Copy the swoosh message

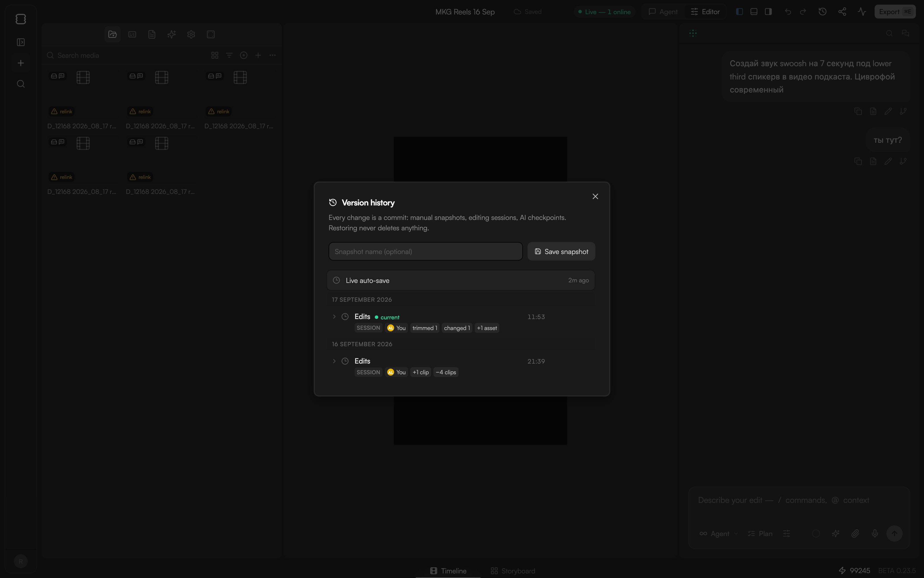pyautogui.click(x=858, y=111)
